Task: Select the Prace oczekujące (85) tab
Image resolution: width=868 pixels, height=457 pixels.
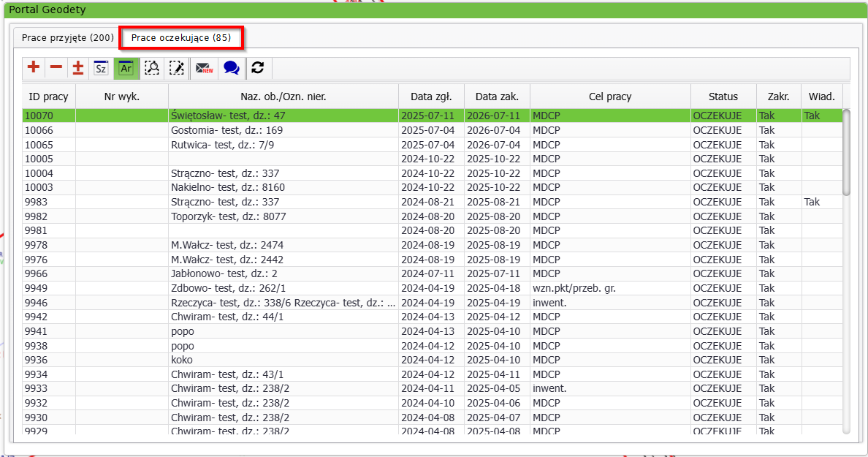Action: click(x=181, y=37)
